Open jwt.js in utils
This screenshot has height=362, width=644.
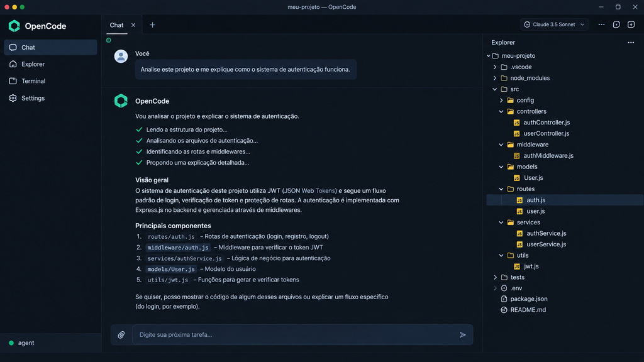click(x=531, y=266)
